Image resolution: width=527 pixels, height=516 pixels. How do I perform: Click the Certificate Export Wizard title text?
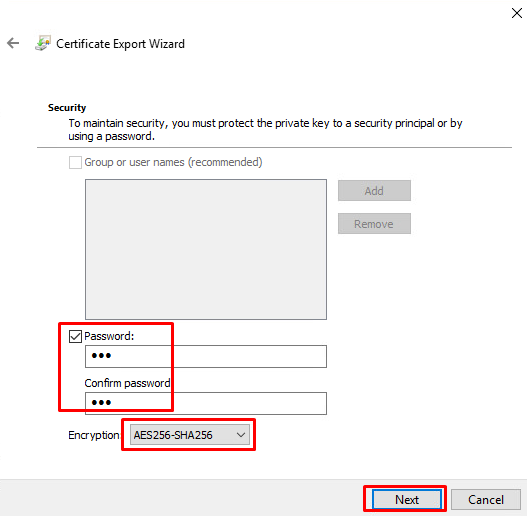coord(120,44)
